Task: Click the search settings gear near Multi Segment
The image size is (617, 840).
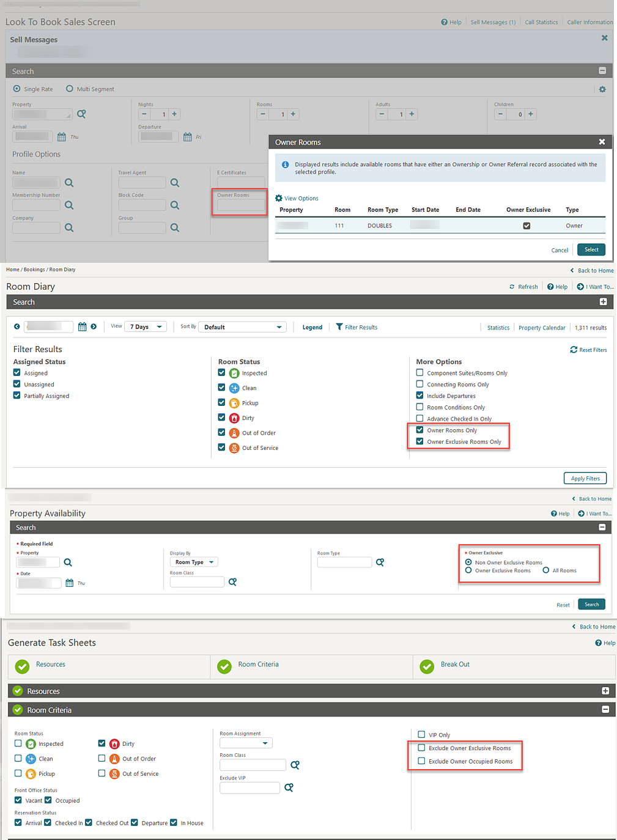Action: tap(602, 89)
